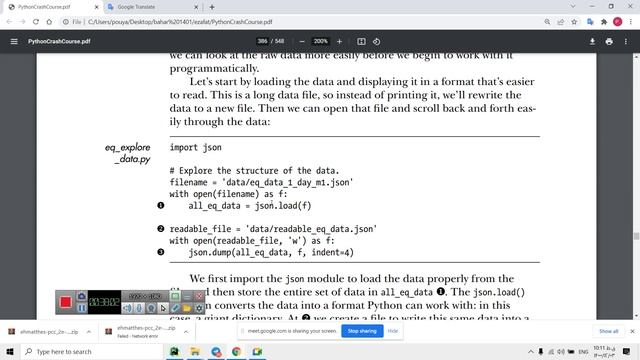
Task: Edit the page number field showing 386
Action: point(262,41)
